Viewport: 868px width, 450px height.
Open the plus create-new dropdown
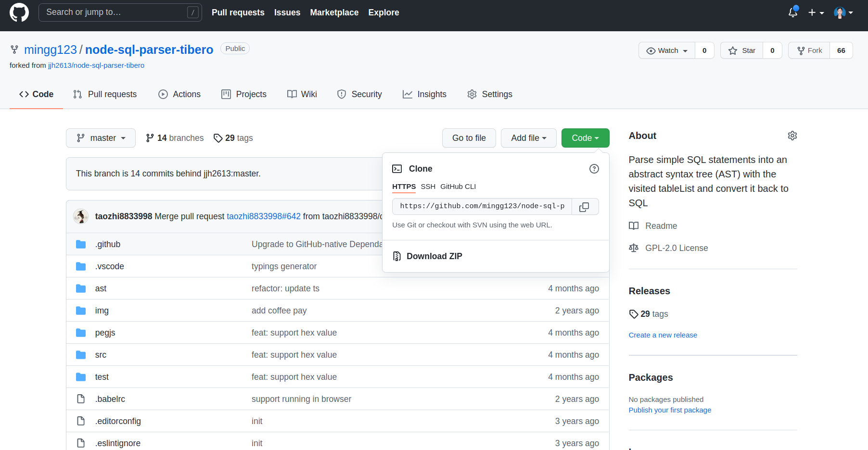coord(816,12)
